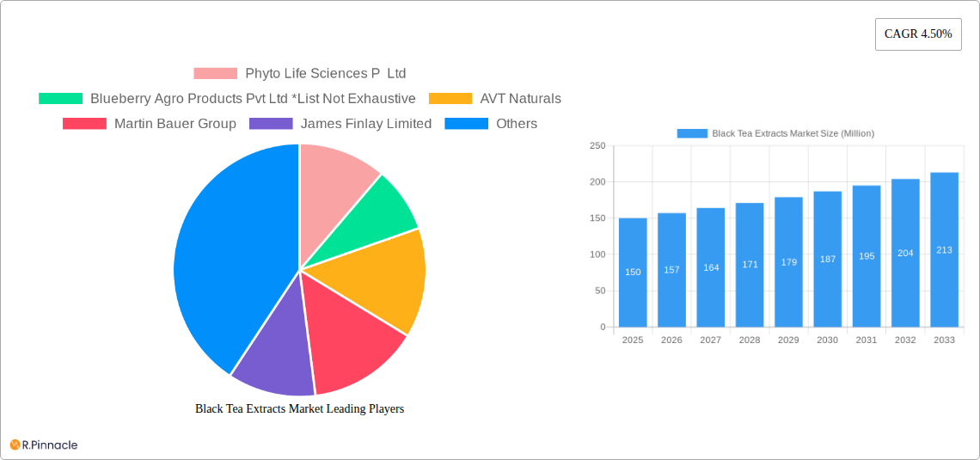Toggle the Black Tea Extracts Market Size legend swatch
Screen dimensions: 980x460
click(x=693, y=133)
